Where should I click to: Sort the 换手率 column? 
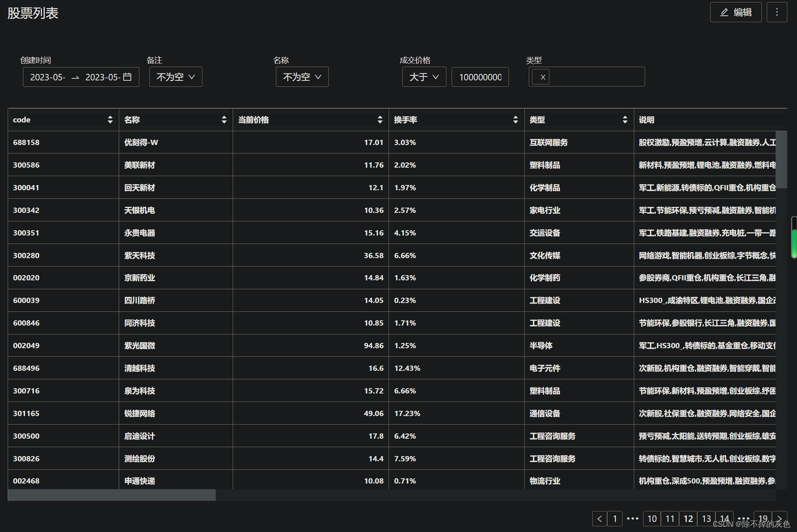point(515,120)
